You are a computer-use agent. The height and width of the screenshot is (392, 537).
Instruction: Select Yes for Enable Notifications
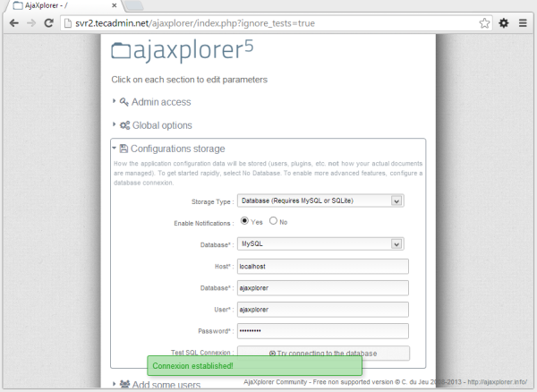pos(244,221)
